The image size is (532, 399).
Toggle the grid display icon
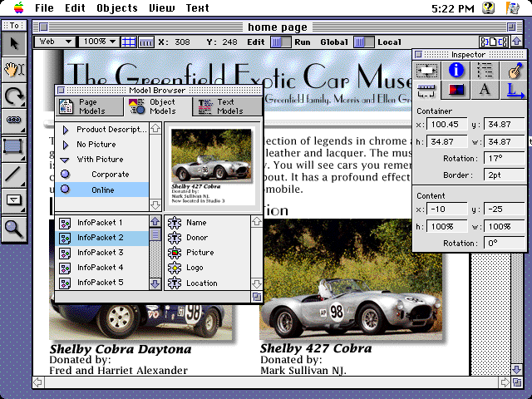click(x=129, y=42)
